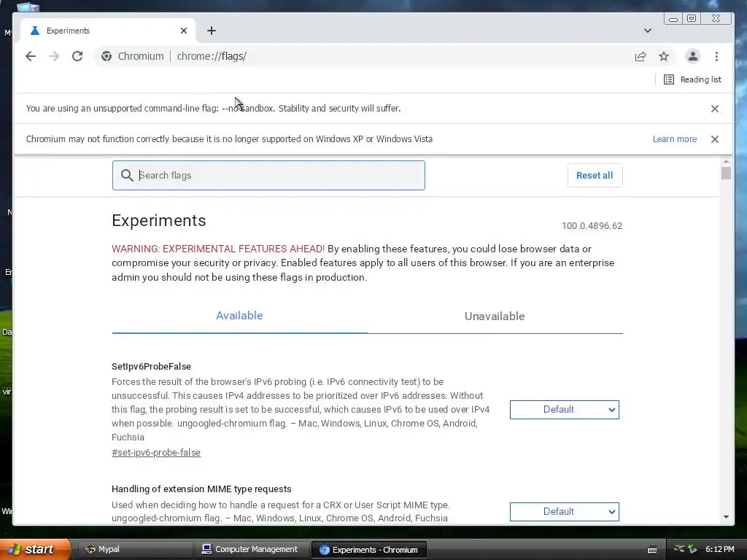Click the page scrollbar thumb

[x=726, y=173]
